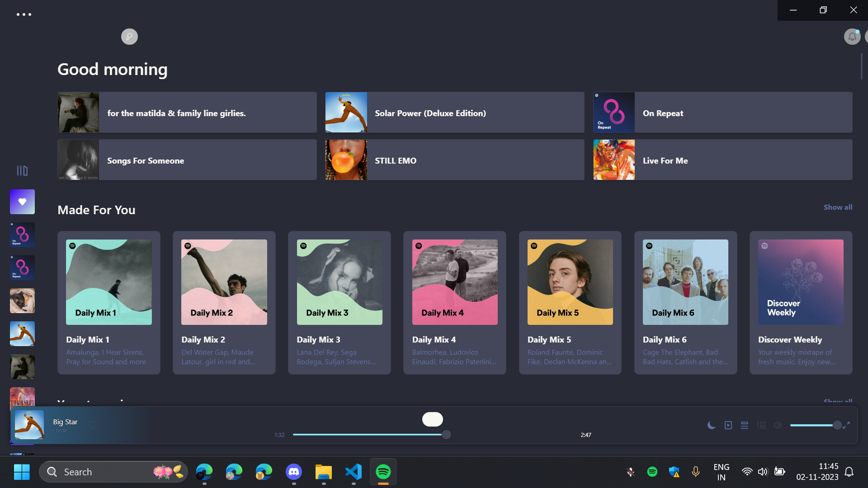Open the Discover Weekly card
The image size is (868, 488).
(800, 302)
